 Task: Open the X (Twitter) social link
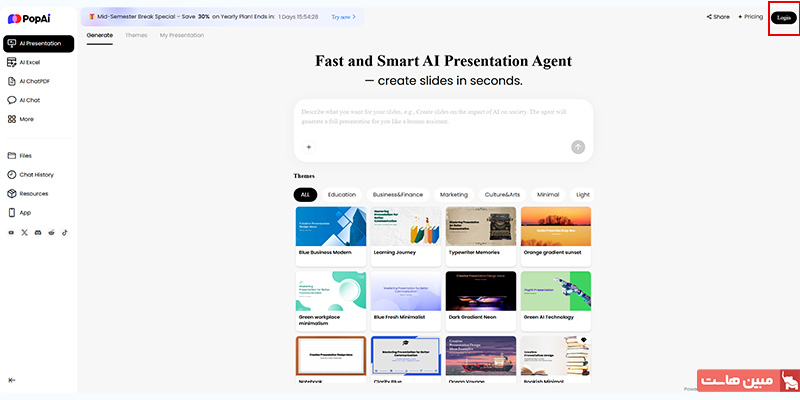25,232
